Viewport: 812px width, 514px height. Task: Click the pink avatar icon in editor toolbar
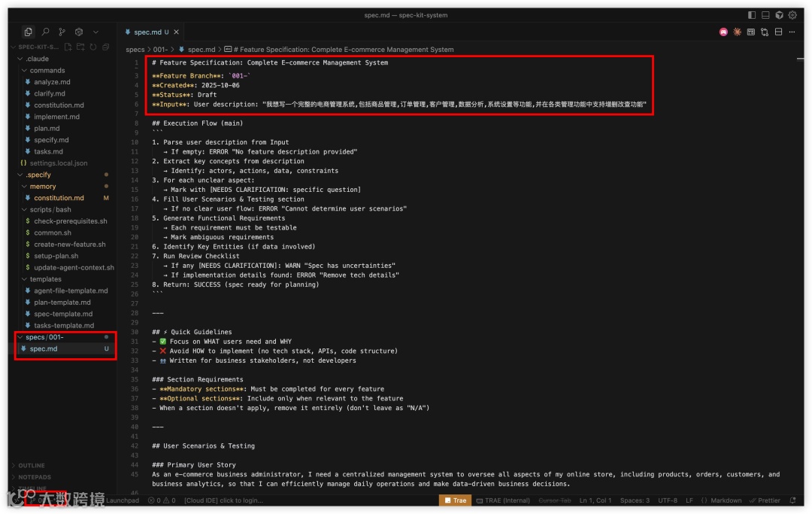pyautogui.click(x=723, y=32)
